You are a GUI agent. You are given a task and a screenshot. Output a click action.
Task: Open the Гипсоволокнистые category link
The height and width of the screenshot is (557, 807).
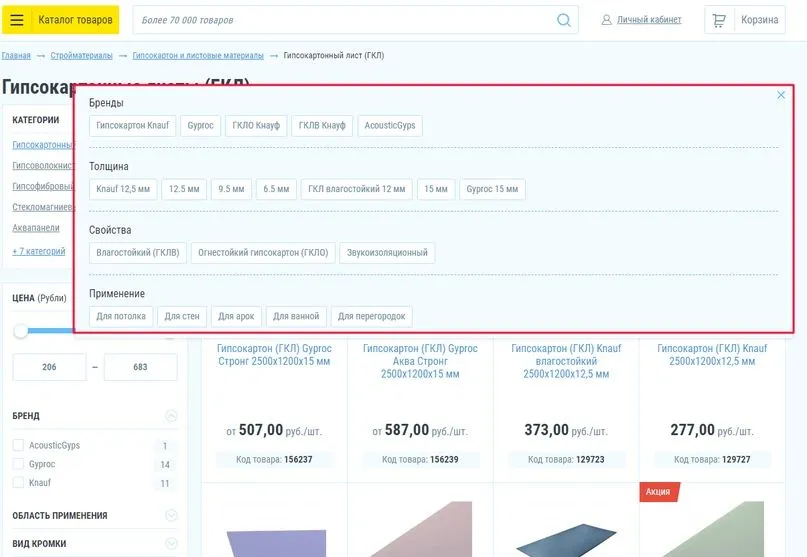(43, 166)
